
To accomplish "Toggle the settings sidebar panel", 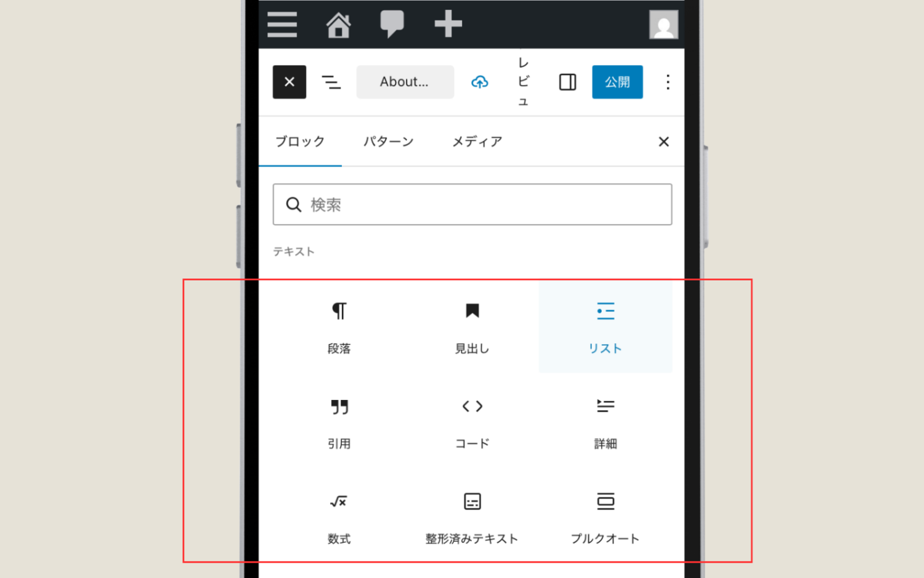I will [567, 82].
